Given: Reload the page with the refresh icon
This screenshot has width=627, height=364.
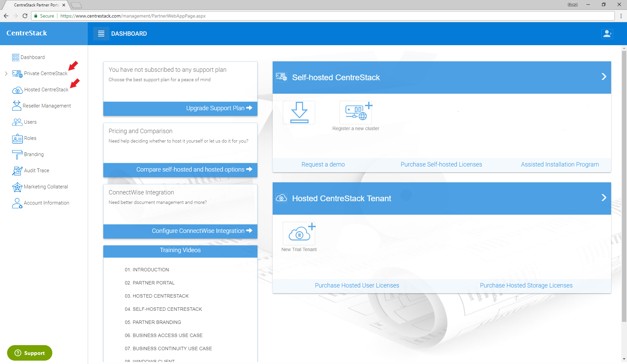Looking at the screenshot, I should tap(25, 16).
